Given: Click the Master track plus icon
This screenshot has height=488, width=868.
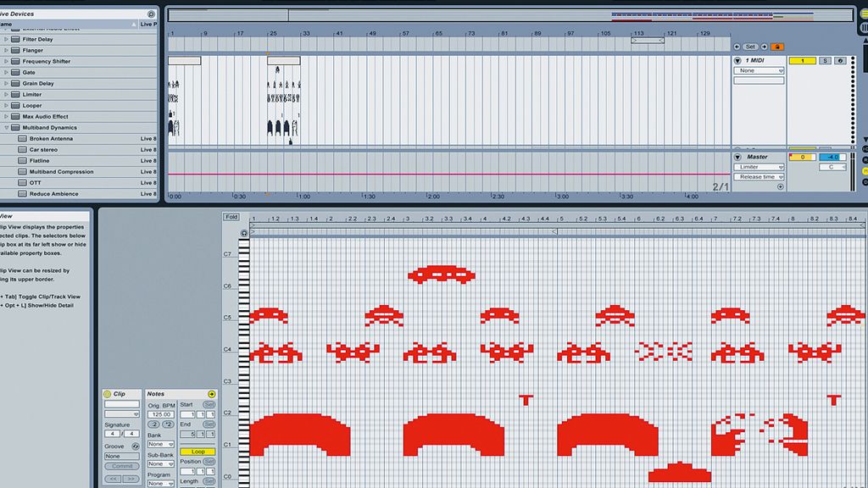Looking at the screenshot, I should [x=781, y=186].
